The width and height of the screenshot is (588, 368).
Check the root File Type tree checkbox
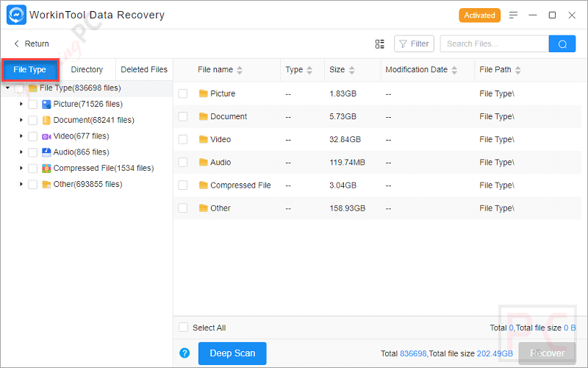[x=19, y=88]
